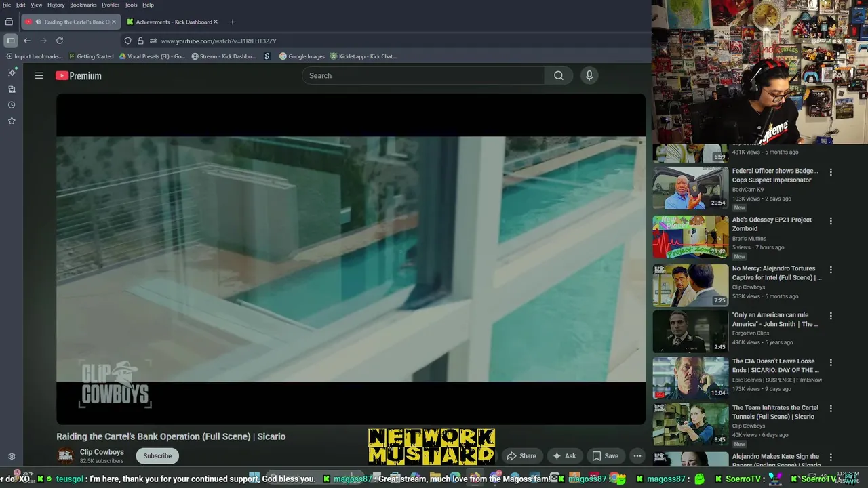
Task: Open the File menu
Action: (x=7, y=5)
